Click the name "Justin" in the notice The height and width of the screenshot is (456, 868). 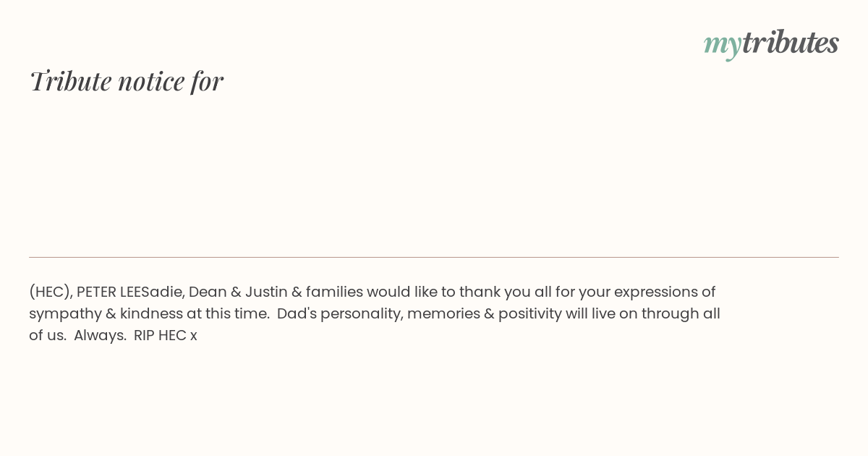(x=266, y=292)
